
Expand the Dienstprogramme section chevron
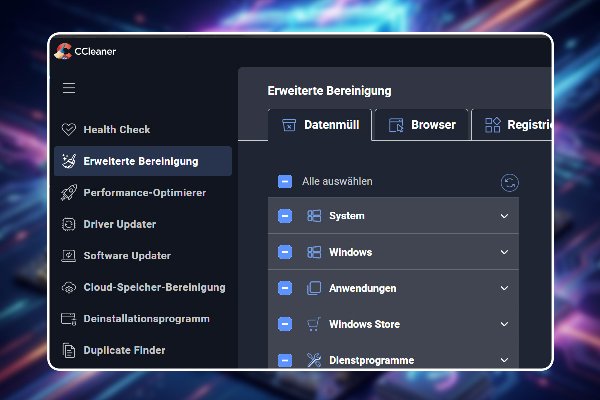click(x=504, y=360)
